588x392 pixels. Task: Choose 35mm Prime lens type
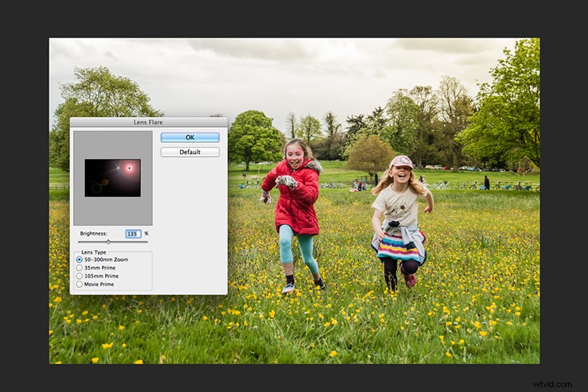[79, 268]
